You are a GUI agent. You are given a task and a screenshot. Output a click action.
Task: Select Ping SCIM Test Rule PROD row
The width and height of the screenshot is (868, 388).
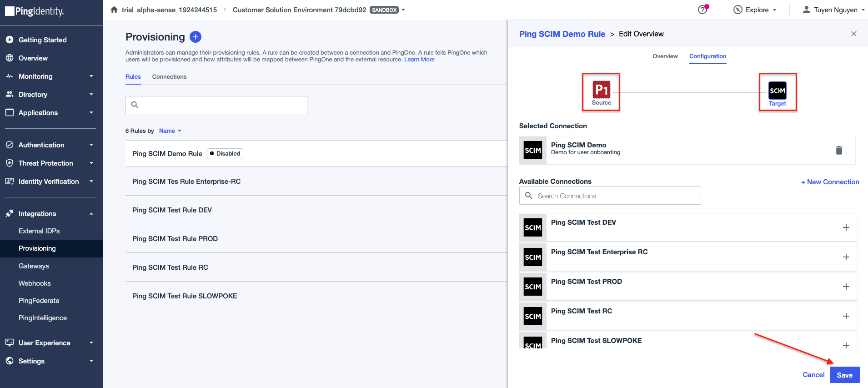point(316,239)
